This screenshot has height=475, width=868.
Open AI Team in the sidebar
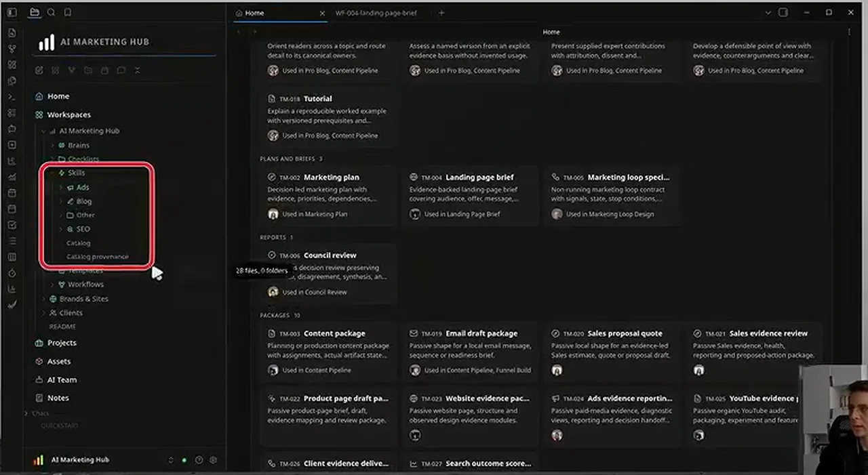(62, 379)
